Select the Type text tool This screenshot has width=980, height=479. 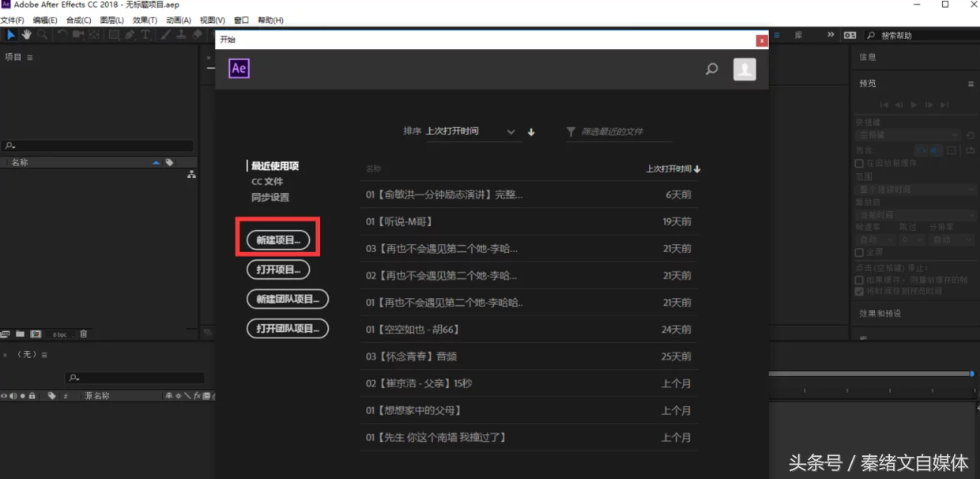pyautogui.click(x=145, y=35)
